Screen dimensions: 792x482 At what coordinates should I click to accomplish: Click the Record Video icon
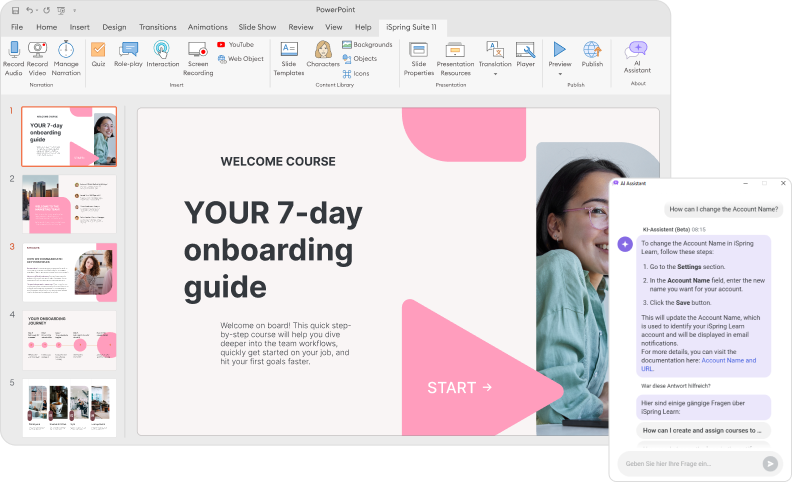pos(38,50)
